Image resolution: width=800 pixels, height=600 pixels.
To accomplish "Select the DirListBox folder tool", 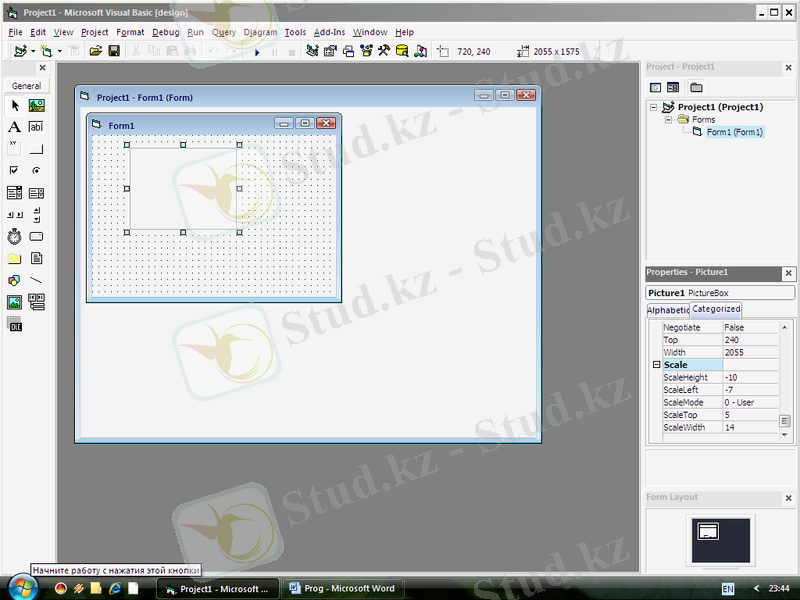I will (x=15, y=259).
